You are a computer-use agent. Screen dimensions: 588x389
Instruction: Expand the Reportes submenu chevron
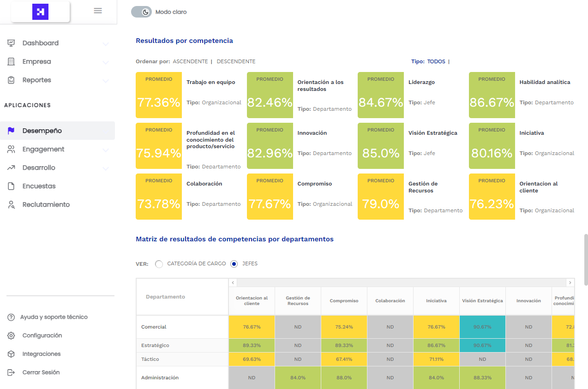click(106, 80)
